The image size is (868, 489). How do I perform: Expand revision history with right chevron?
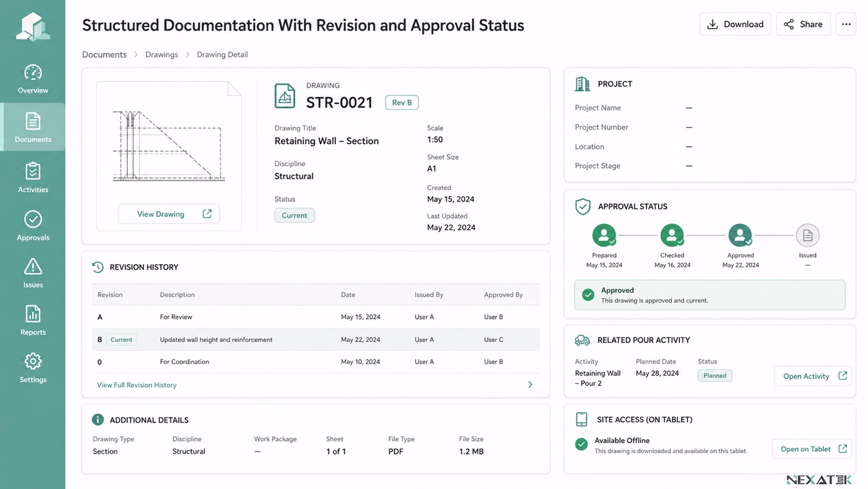[x=530, y=385]
